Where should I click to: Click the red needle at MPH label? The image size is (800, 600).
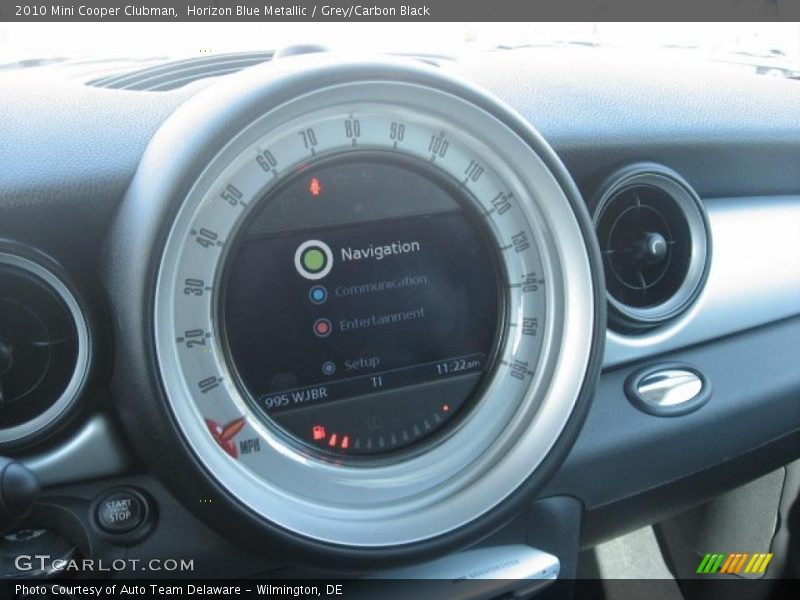tap(226, 435)
